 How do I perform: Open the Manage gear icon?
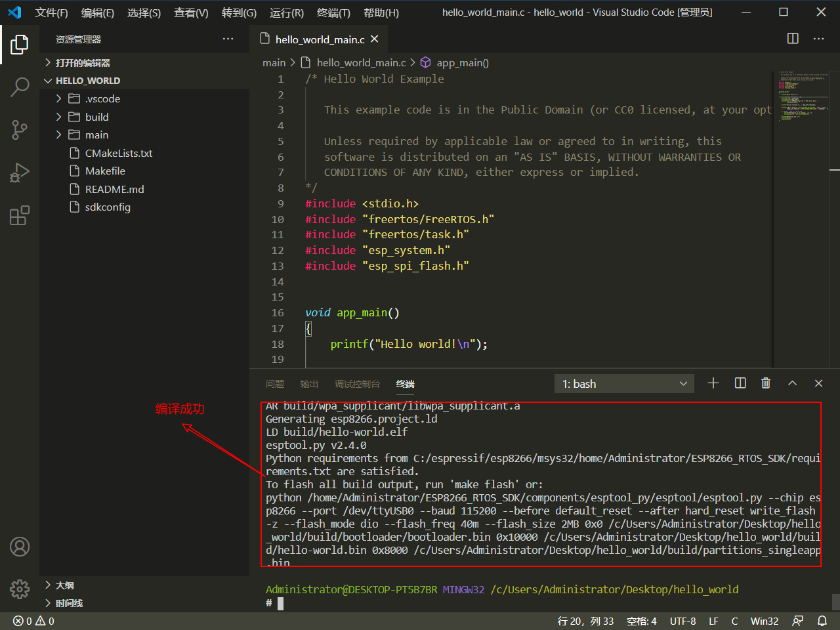tap(20, 589)
